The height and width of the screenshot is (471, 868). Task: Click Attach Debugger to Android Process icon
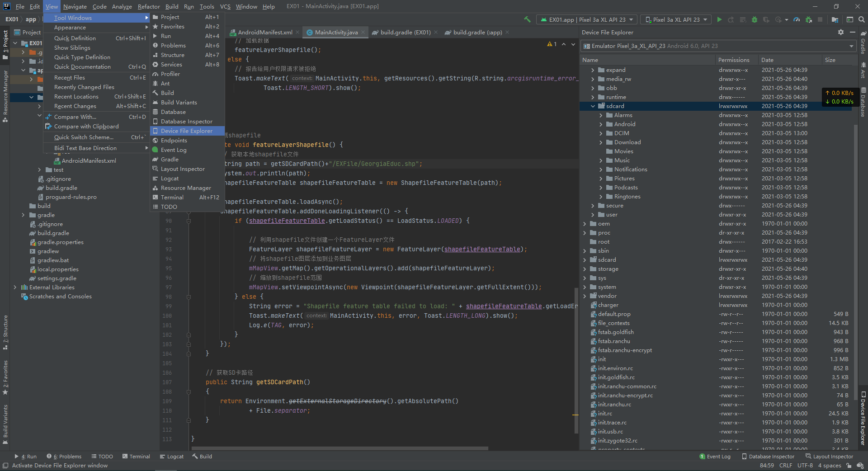click(808, 19)
